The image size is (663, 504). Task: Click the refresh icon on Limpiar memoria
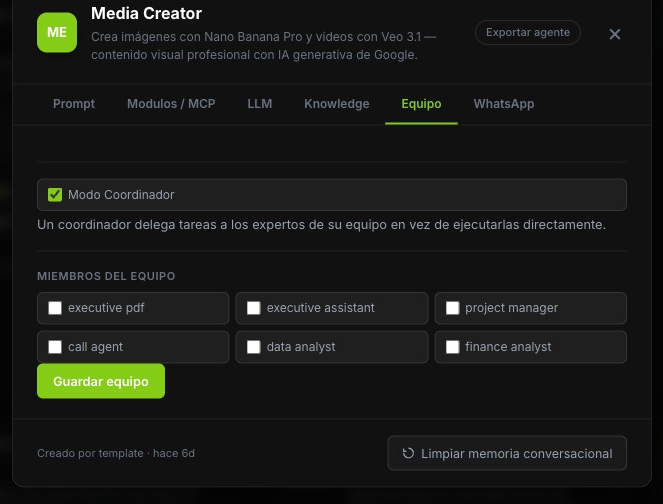coord(408,453)
